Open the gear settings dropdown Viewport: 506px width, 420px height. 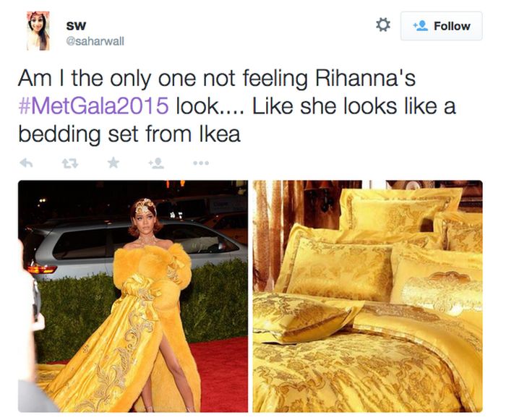(x=383, y=25)
